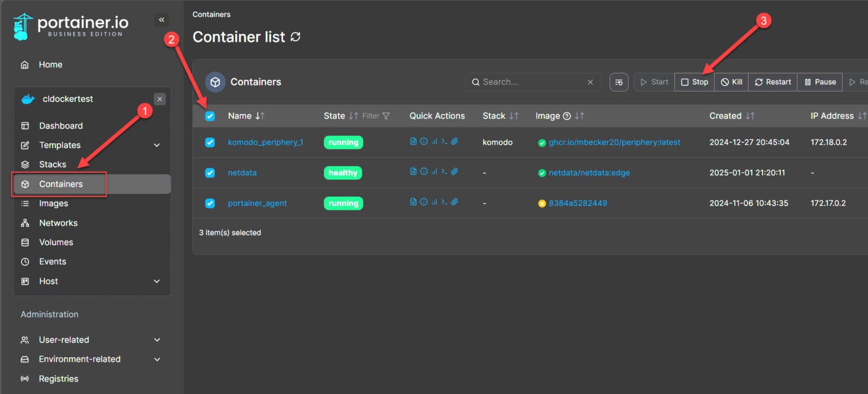Open logs for the netdata container
868x394 pixels.
pyautogui.click(x=412, y=172)
